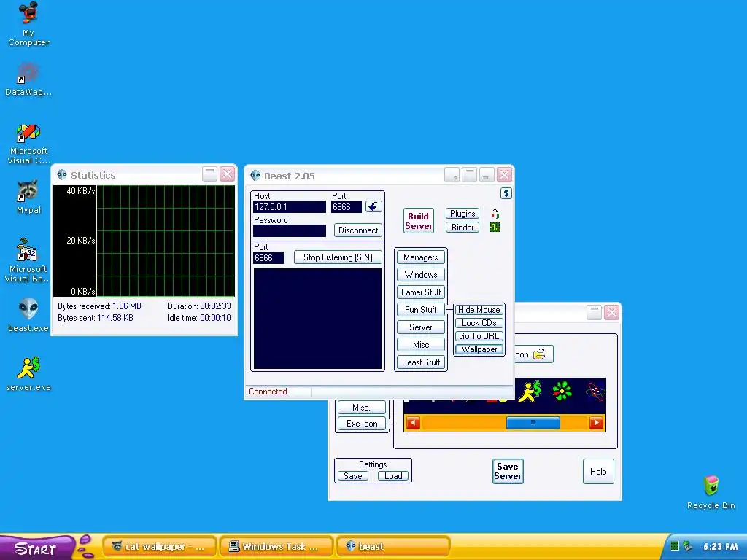
Task: Expand the Lamer Stuff menu group
Action: click(x=421, y=292)
